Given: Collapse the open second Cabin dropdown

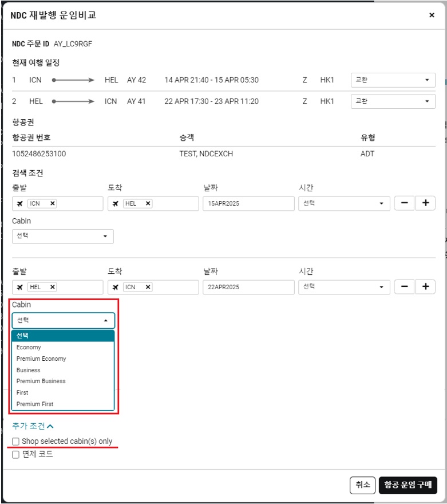Looking at the screenshot, I should pos(64,321).
